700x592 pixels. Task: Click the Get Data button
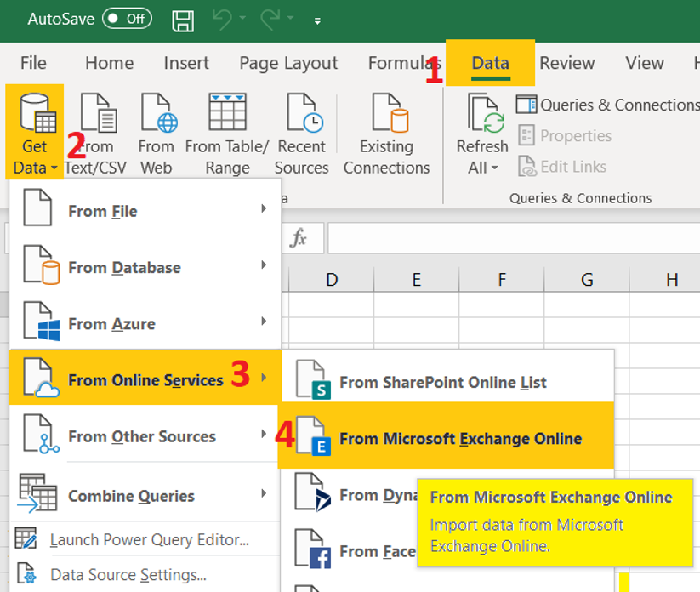point(35,132)
